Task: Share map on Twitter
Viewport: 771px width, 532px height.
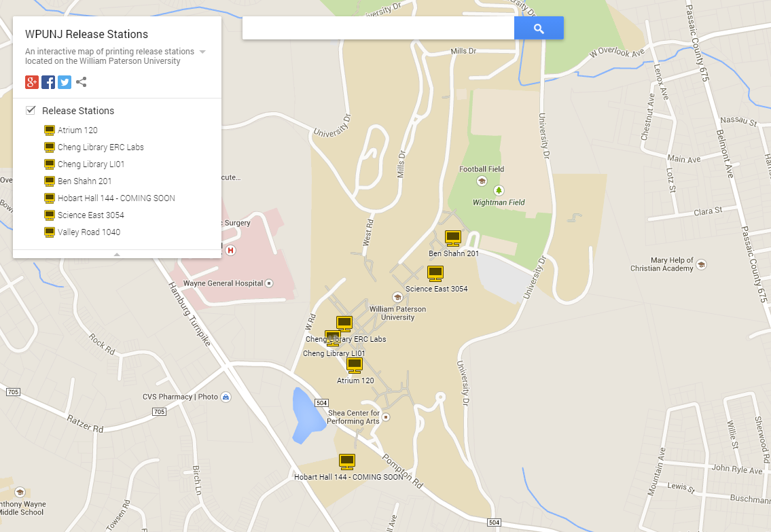Action: (65, 82)
